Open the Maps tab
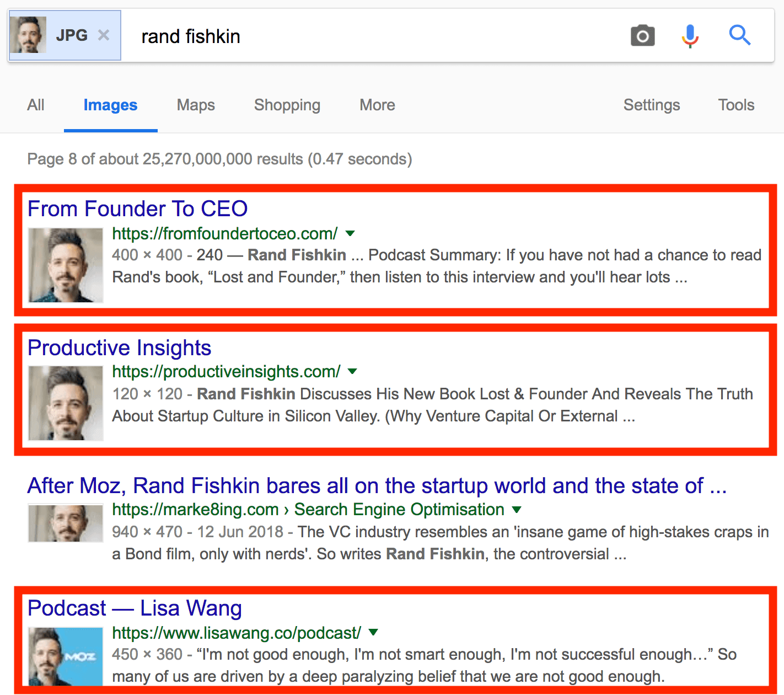Screen dimensions: 784x695 point(196,105)
